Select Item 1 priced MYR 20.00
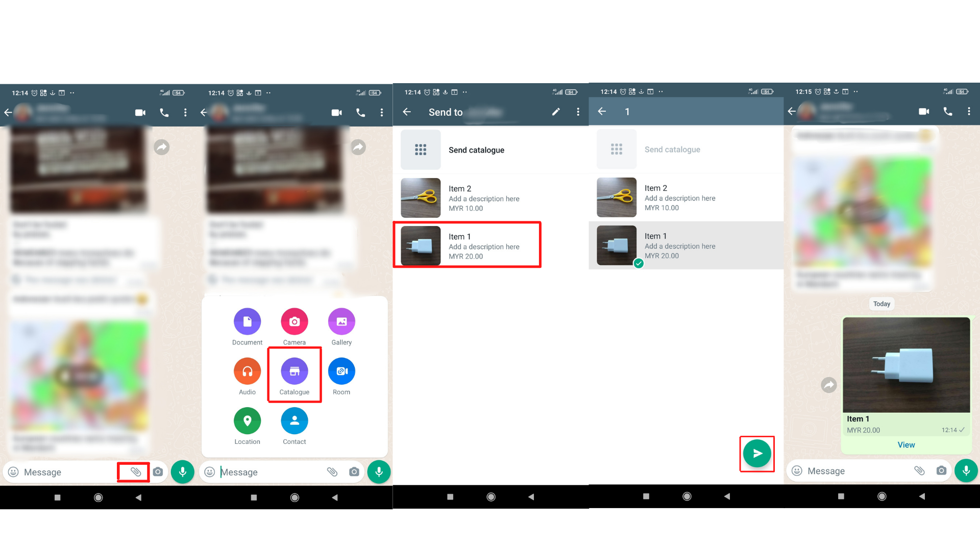Screen dimensions: 980x551 point(469,245)
